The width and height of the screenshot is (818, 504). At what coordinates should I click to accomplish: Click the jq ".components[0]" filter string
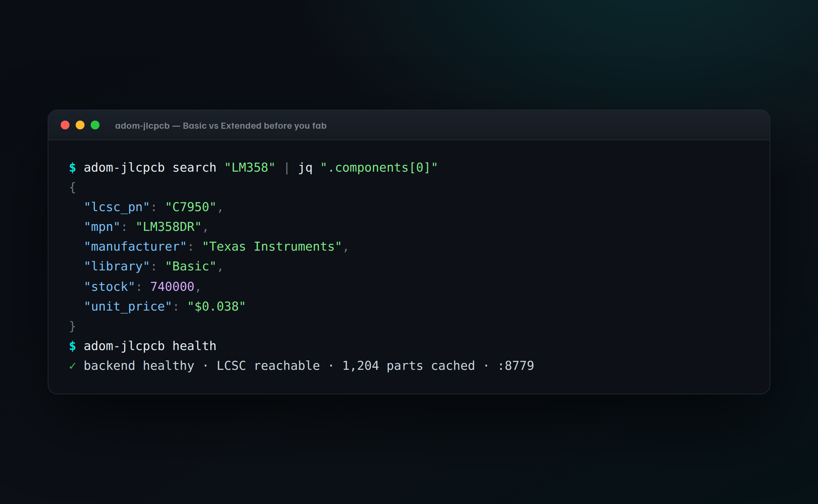click(379, 168)
